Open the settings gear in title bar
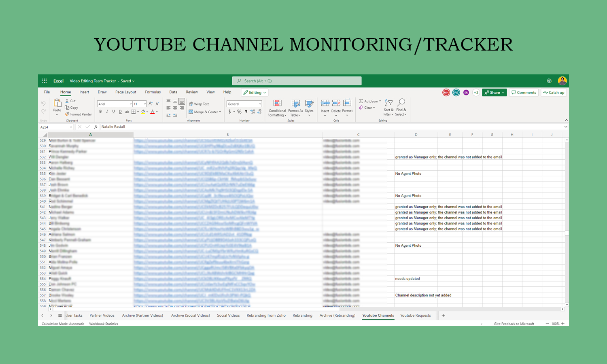Screen dimensions: 607x364 549,81
